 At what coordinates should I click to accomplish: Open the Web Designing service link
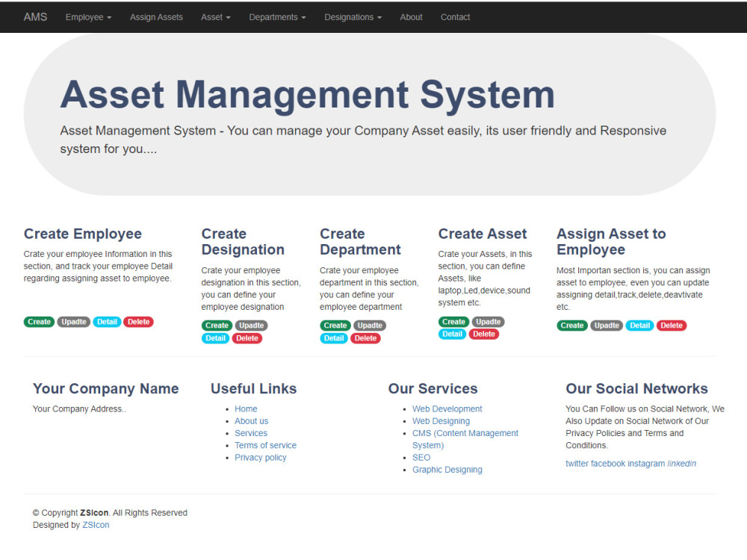point(441,421)
